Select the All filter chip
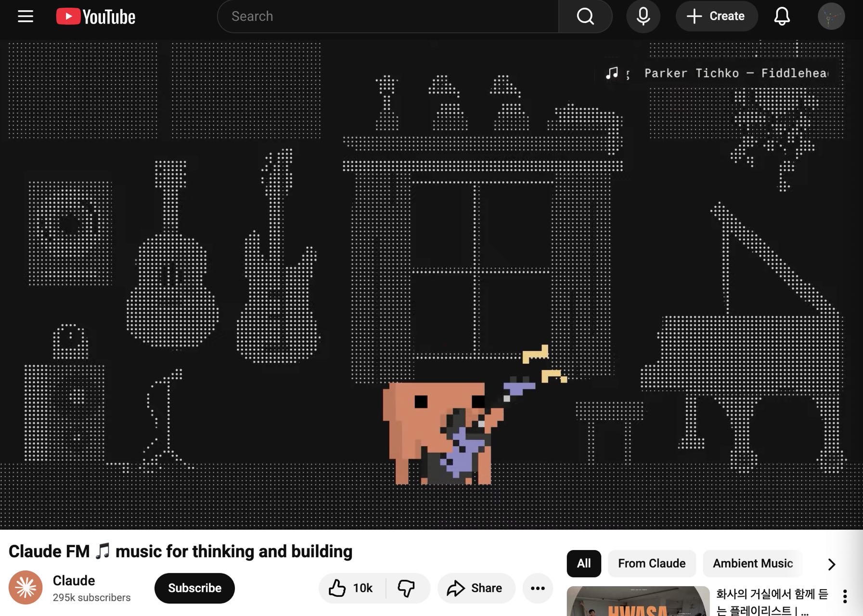The image size is (863, 616). pos(584,564)
